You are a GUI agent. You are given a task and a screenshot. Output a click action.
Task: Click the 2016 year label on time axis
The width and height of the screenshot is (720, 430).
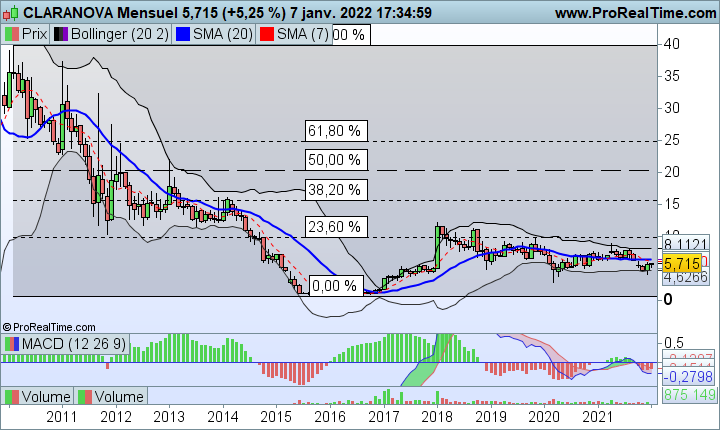point(330,417)
